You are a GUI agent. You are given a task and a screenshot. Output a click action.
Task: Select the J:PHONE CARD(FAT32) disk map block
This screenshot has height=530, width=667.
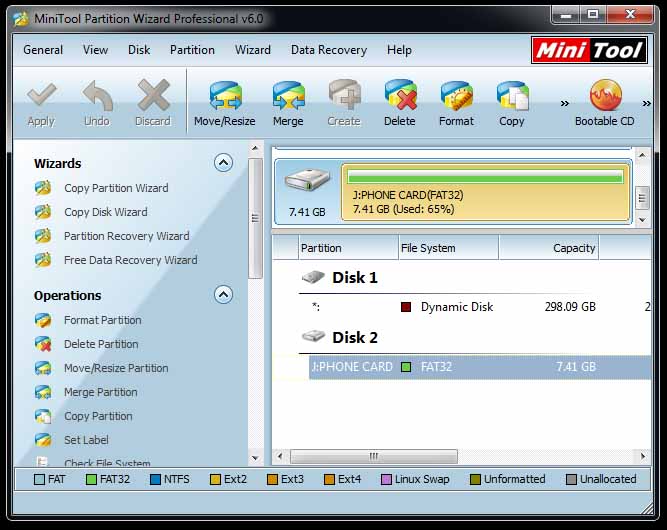pyautogui.click(x=486, y=192)
